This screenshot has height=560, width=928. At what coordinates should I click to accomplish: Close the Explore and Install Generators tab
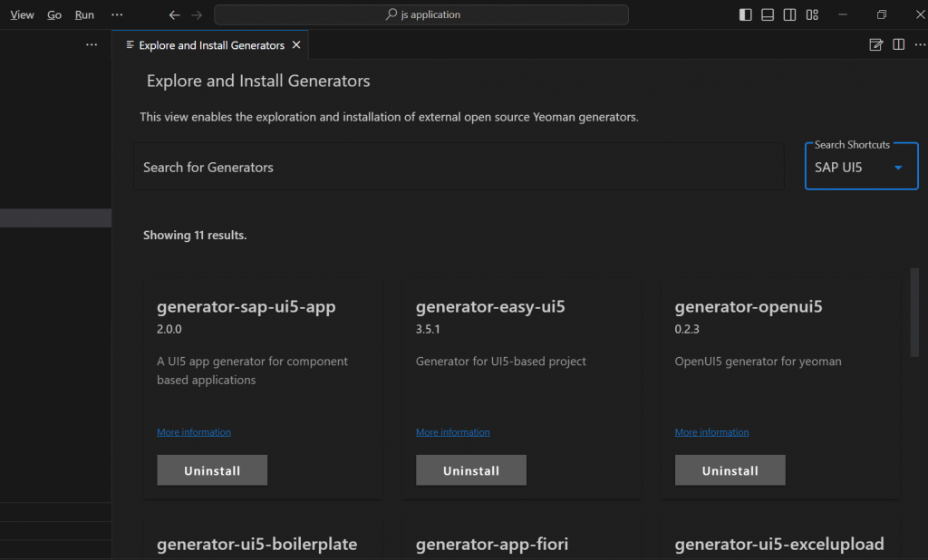pos(296,45)
